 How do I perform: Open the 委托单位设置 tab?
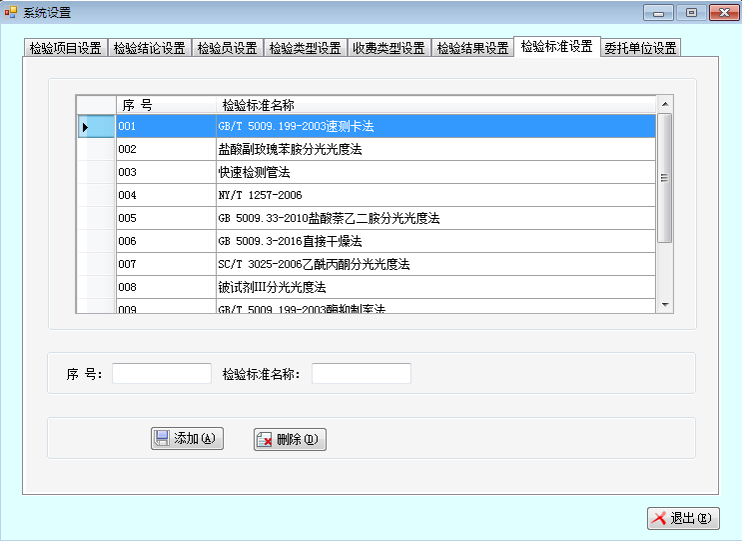pos(640,49)
